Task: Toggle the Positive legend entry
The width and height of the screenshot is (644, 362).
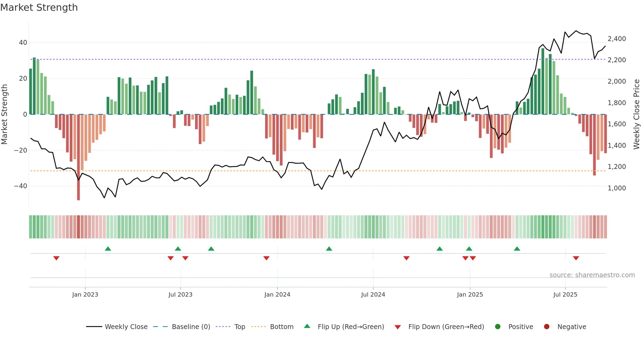Action: [x=514, y=327]
